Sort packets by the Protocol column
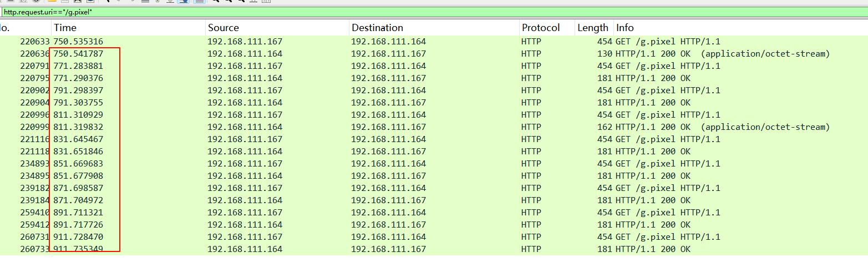This screenshot has width=868, height=262. coord(540,28)
